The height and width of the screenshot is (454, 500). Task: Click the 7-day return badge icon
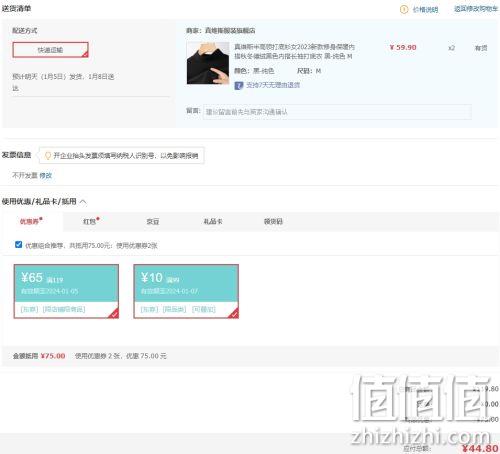coord(239,86)
